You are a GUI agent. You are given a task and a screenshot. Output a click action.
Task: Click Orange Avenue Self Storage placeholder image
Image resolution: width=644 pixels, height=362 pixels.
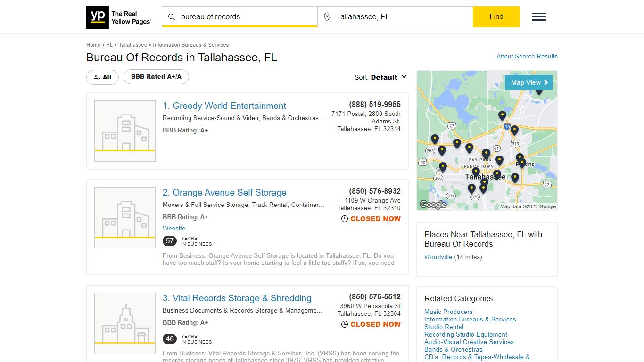tap(125, 218)
